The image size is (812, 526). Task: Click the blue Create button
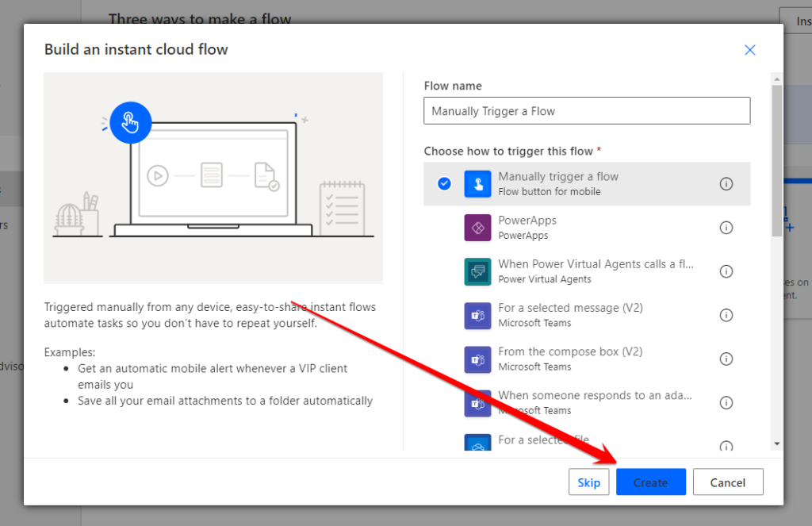click(651, 482)
